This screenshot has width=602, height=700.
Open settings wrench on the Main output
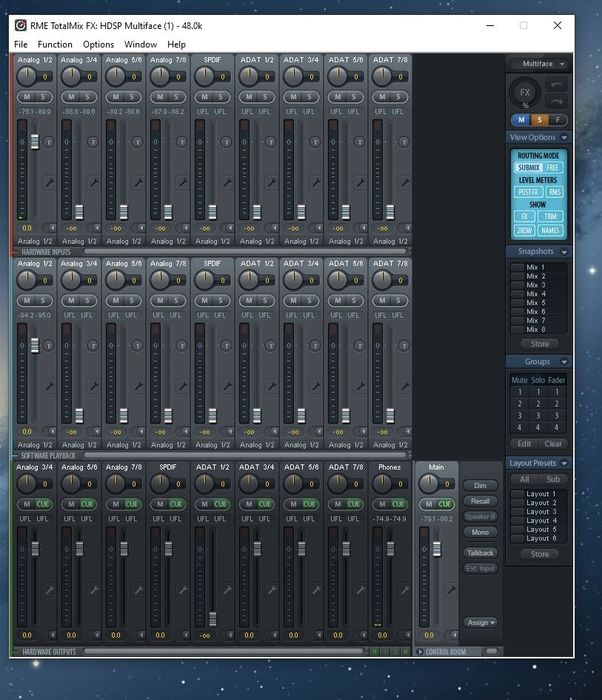tap(452, 590)
